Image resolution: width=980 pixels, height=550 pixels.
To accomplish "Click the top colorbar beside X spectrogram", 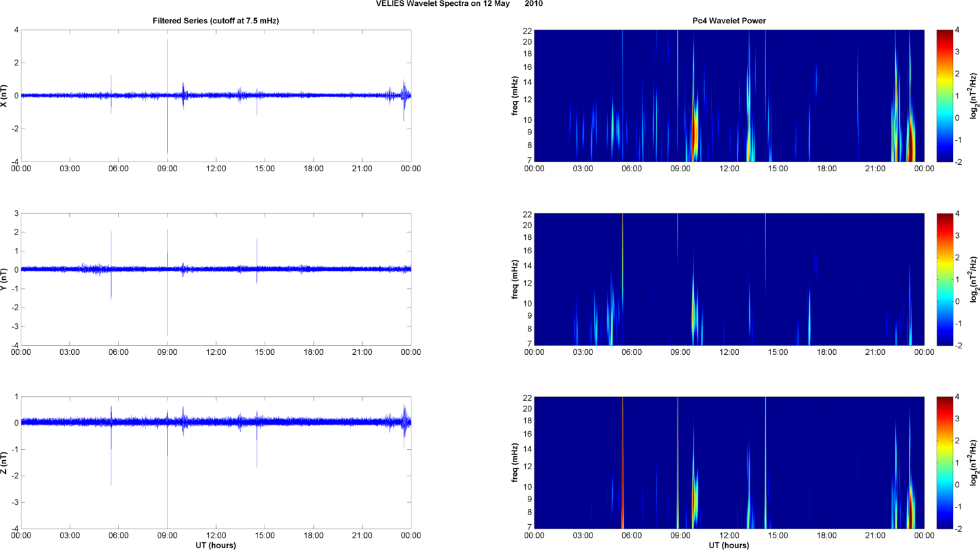I will click(944, 96).
